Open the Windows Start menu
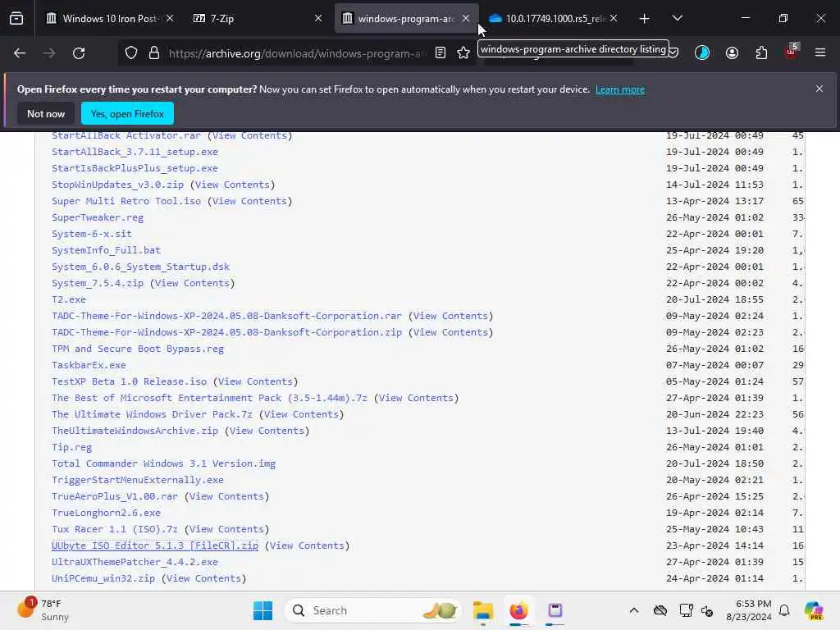The image size is (840, 630). (262, 610)
